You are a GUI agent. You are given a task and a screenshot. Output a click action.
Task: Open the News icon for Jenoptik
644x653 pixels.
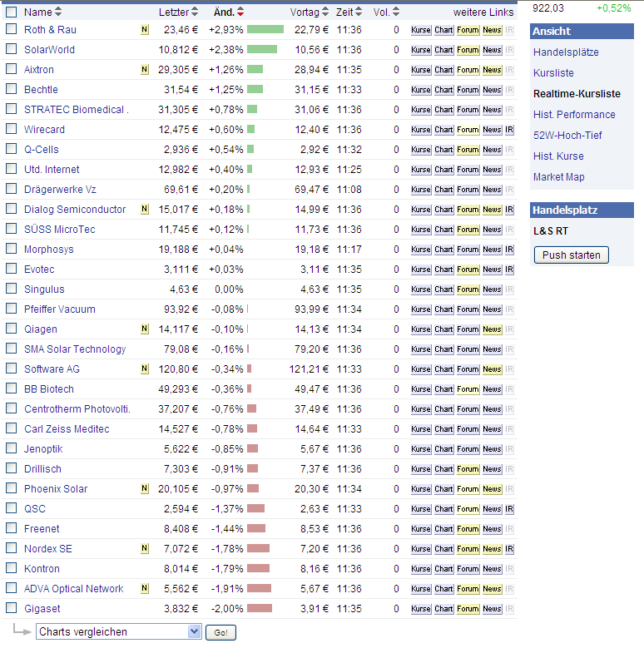click(492, 449)
